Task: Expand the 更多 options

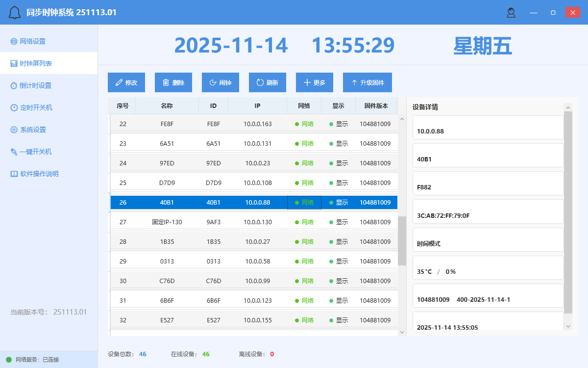Action: click(314, 82)
